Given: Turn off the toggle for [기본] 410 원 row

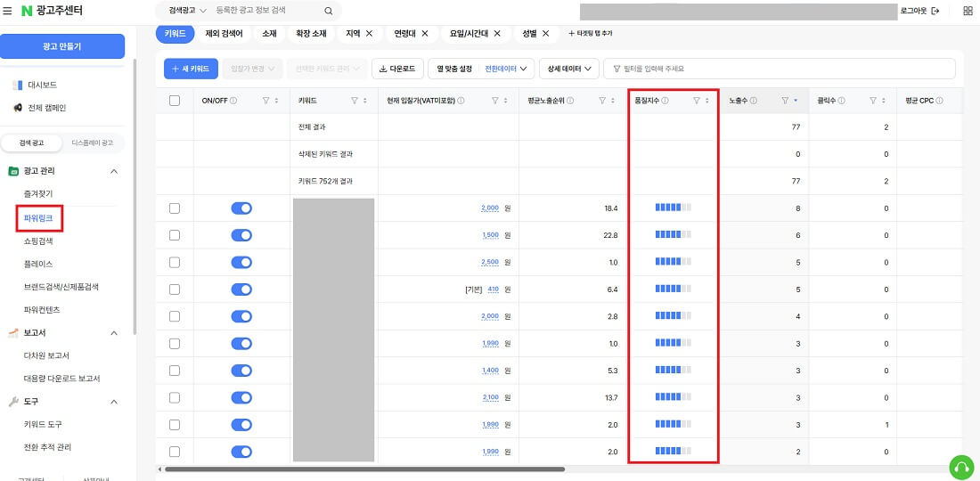Looking at the screenshot, I should pyautogui.click(x=241, y=289).
